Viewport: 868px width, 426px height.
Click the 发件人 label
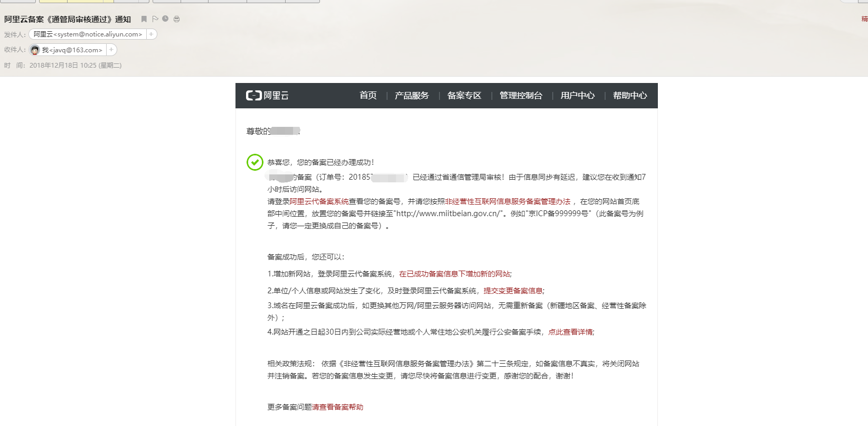pyautogui.click(x=15, y=34)
